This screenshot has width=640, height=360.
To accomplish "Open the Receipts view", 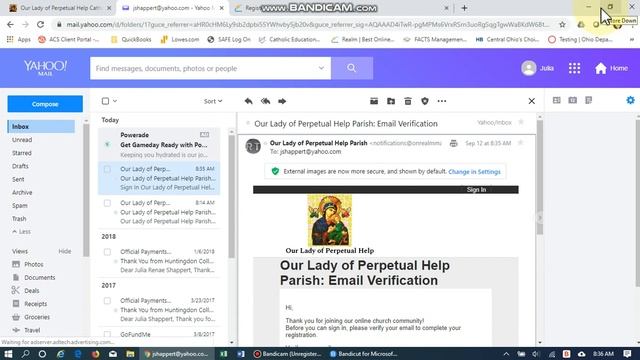I will (29, 304).
